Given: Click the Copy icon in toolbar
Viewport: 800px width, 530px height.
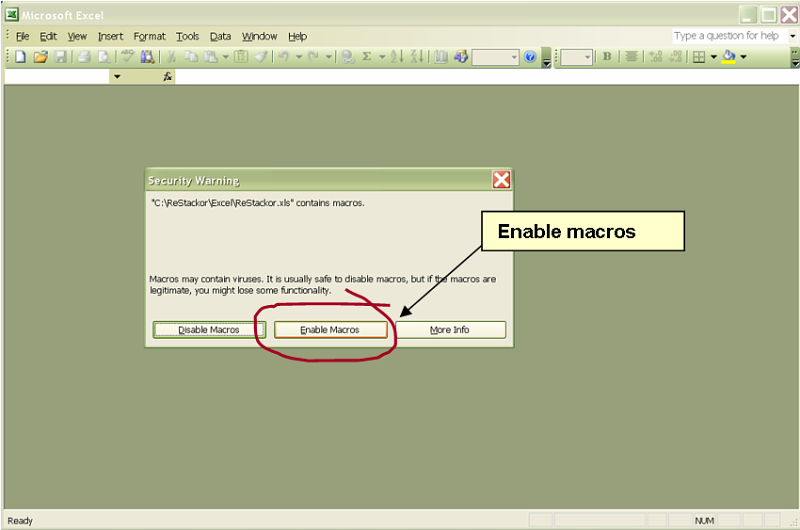Looking at the screenshot, I should click(x=191, y=57).
